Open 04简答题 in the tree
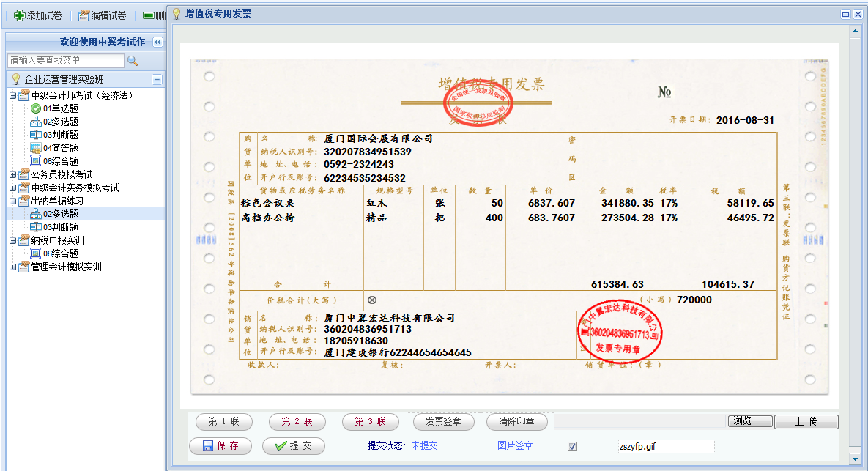This screenshot has height=471, width=868. coord(61,148)
